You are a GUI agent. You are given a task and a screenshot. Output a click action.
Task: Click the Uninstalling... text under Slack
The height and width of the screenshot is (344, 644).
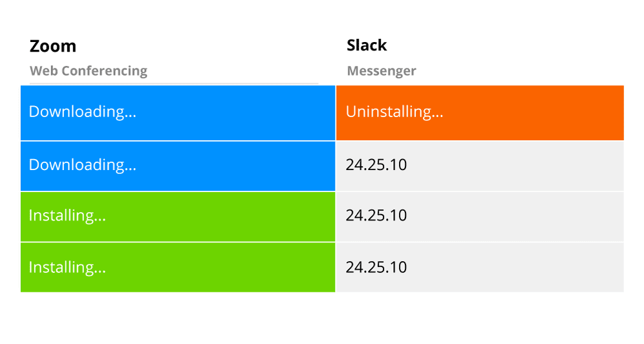click(x=394, y=112)
